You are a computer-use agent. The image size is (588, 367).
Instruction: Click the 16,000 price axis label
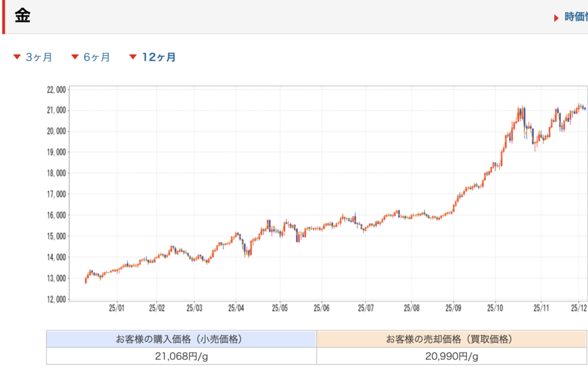point(56,215)
